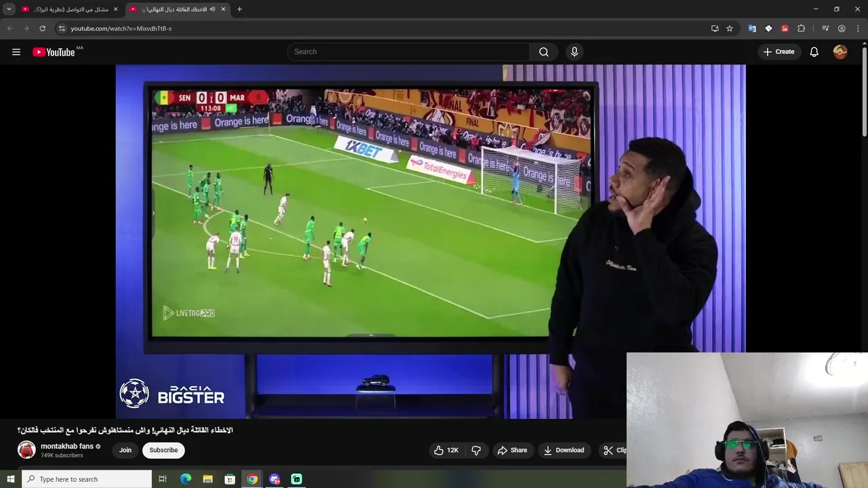Open the red image extension icon

click(x=785, y=28)
